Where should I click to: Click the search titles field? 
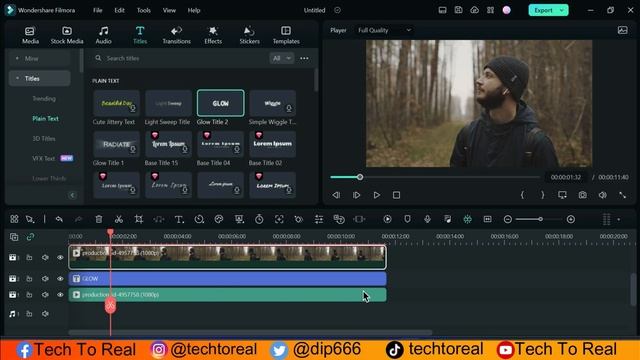pyautogui.click(x=180, y=58)
